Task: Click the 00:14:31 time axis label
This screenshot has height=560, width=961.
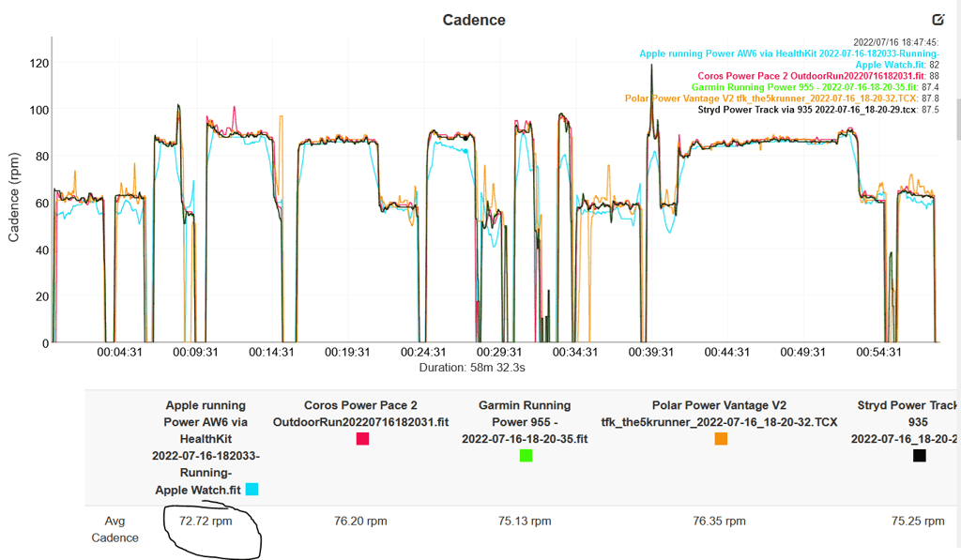Action: [271, 353]
